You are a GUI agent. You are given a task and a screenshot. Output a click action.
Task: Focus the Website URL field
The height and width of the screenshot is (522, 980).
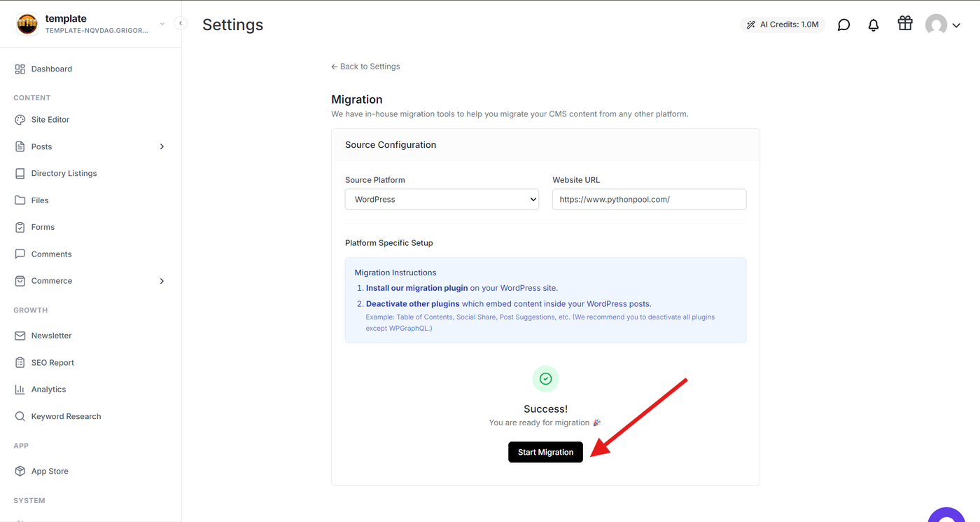(649, 199)
